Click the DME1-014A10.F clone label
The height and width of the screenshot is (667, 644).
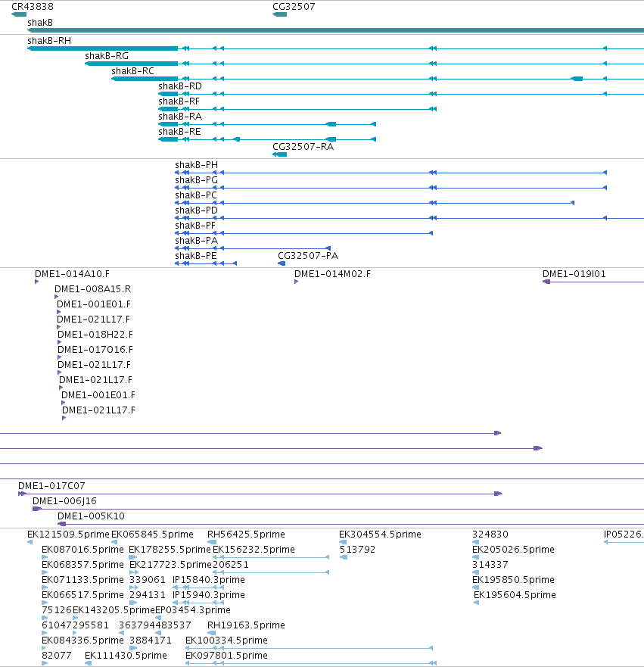[x=72, y=274]
